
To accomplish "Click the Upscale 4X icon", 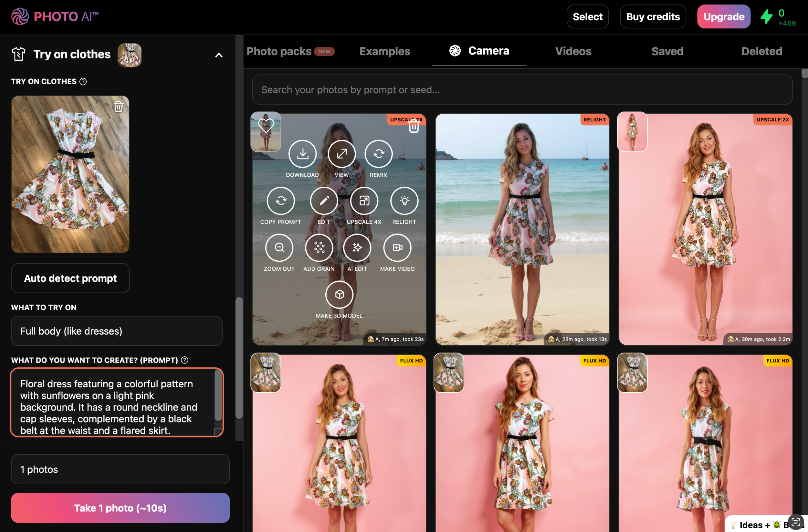I will [x=364, y=201].
